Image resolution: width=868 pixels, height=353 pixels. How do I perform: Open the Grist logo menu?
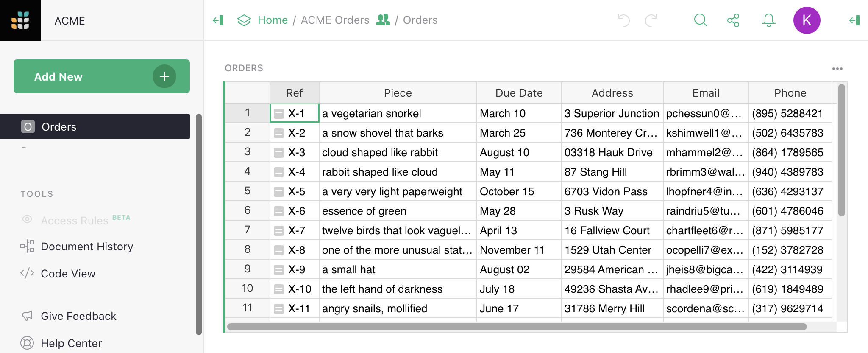(x=20, y=20)
